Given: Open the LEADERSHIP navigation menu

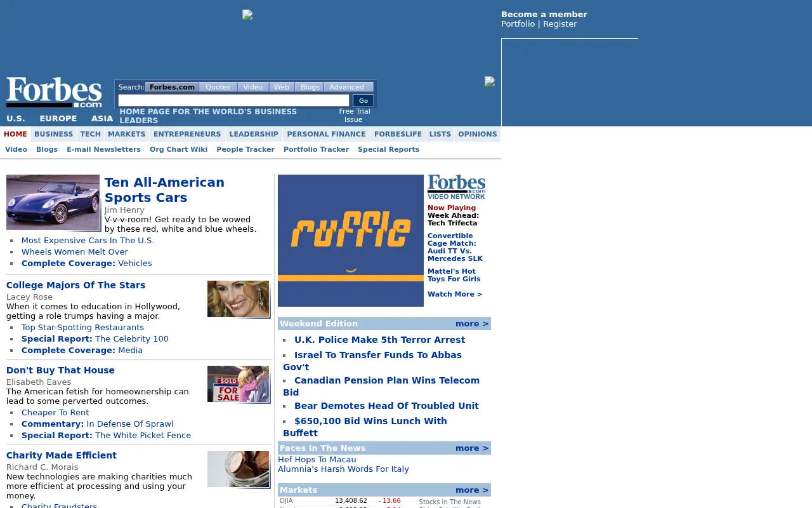Looking at the screenshot, I should point(254,134).
